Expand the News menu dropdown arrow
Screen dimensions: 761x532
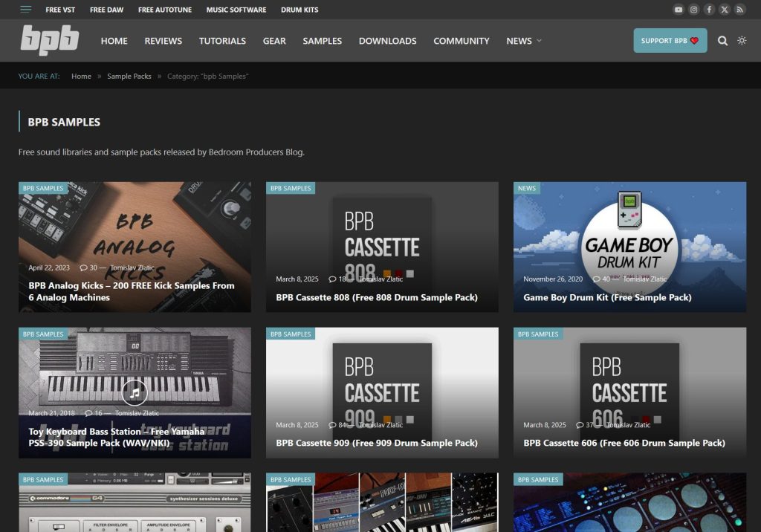coord(540,41)
